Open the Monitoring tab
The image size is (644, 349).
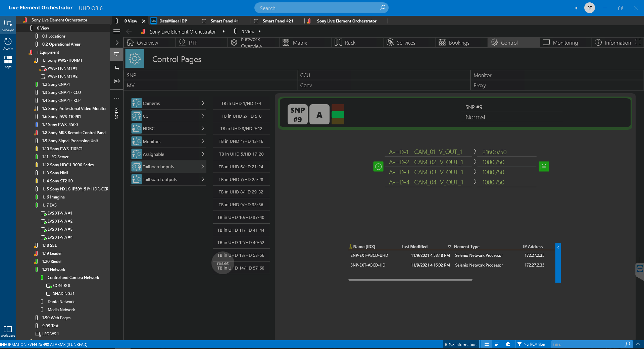coord(565,43)
